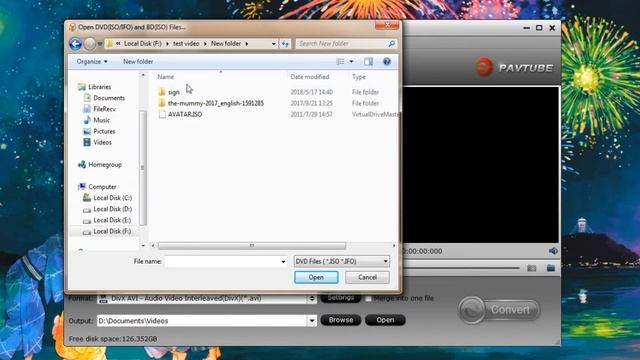Open the Music library
This screenshot has height=360, width=640.
pos(101,120)
